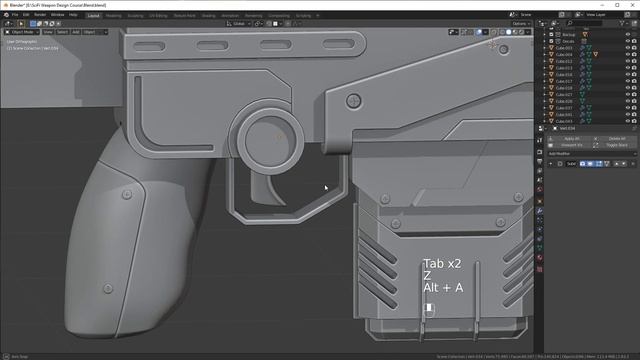Toggle Subd modifier edit mode display

(x=599, y=164)
